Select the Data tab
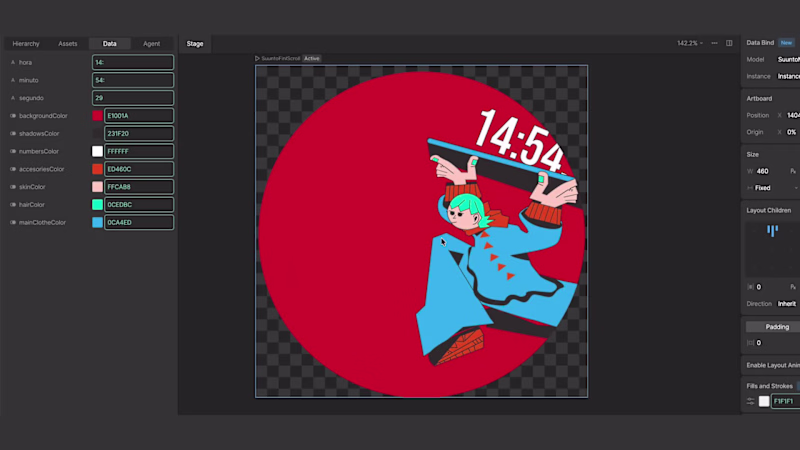Screen dimensions: 800x450 point(110,44)
